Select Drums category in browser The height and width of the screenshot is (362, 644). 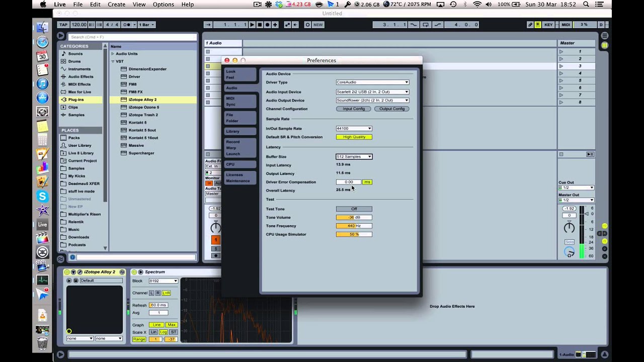pos(74,61)
